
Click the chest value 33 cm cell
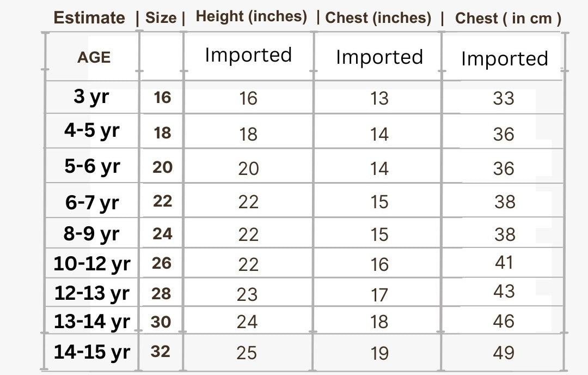pos(504,98)
